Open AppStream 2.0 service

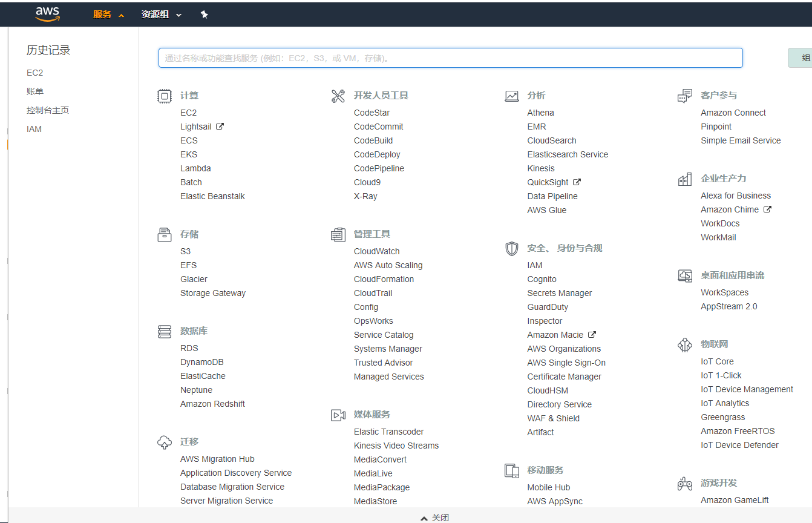[x=729, y=306]
